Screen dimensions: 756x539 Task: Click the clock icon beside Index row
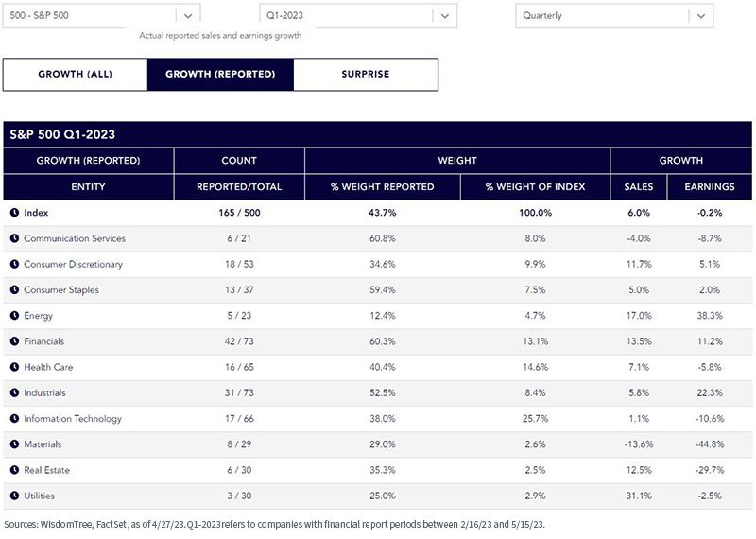(x=14, y=213)
